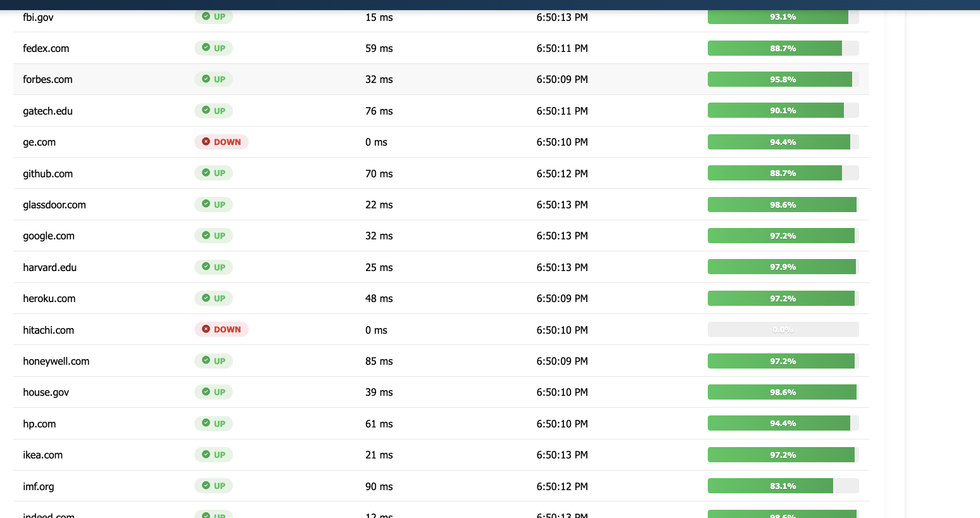Click the 48 ms response time for heroku.com

(x=379, y=298)
